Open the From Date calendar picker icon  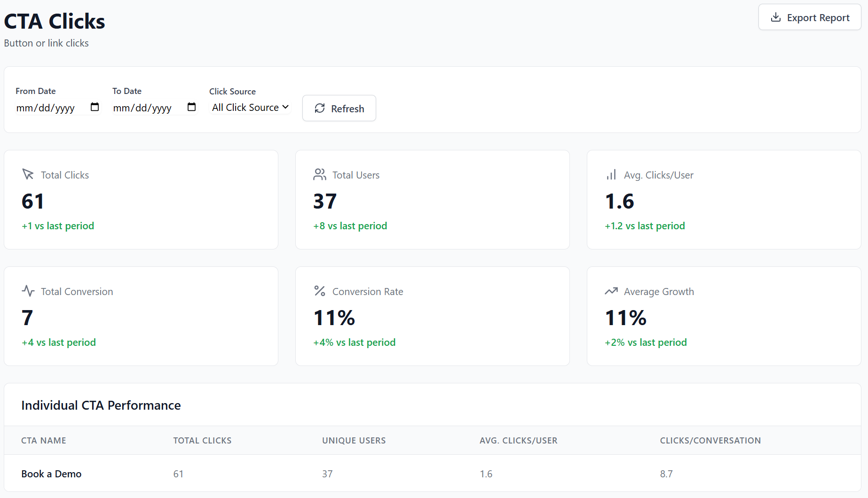(x=95, y=107)
